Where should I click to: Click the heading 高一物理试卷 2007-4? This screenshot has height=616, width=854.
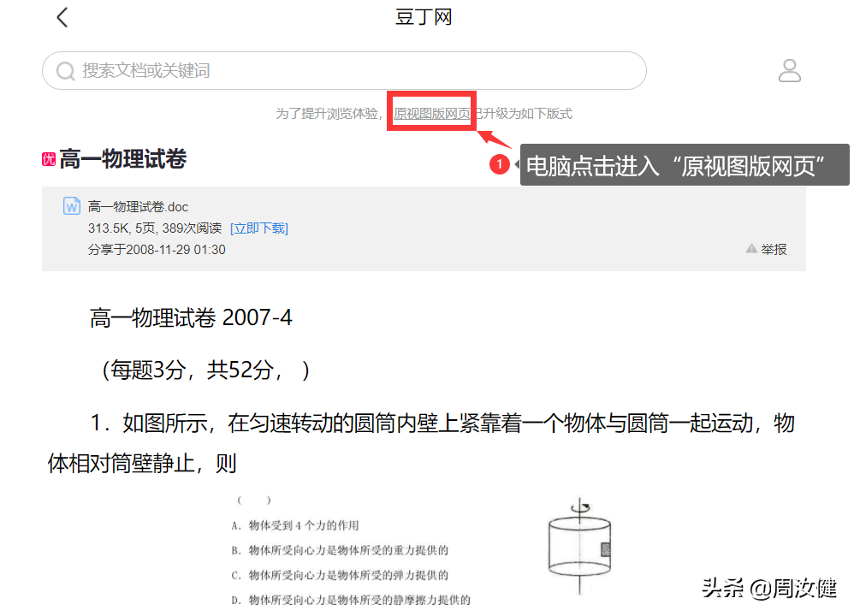[191, 317]
